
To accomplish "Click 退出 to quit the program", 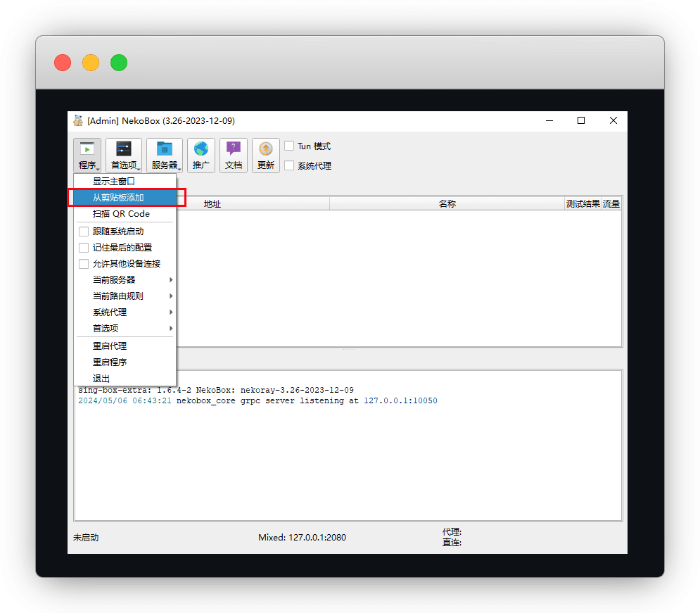I will [x=101, y=379].
